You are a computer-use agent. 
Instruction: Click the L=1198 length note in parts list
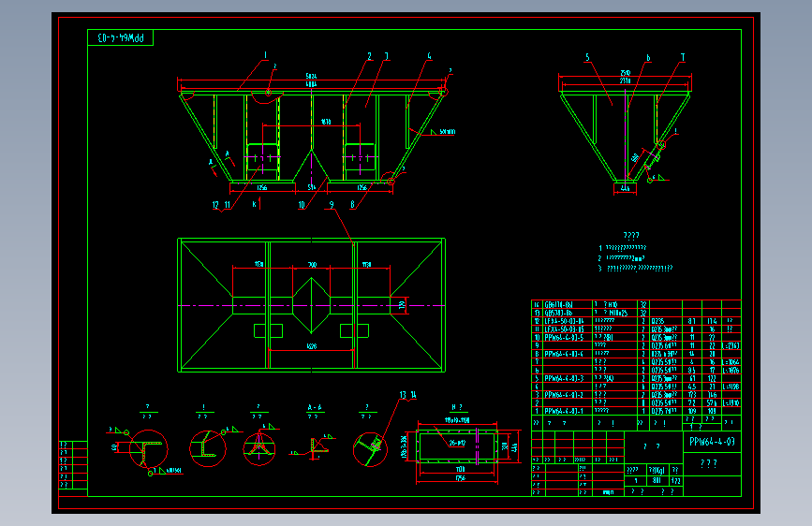pyautogui.click(x=731, y=387)
